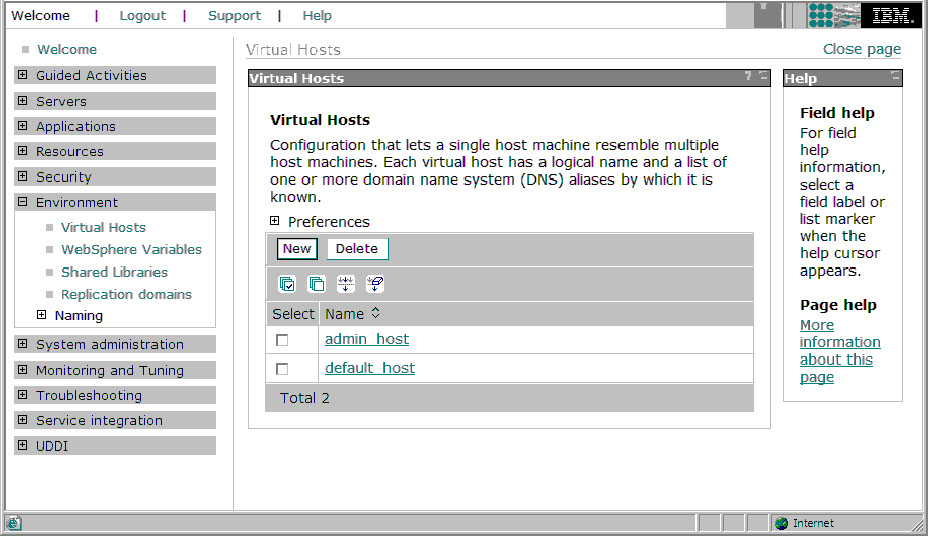Click the Total 2 footer text
Image resolution: width=928 pixels, height=538 pixels.
305,398
